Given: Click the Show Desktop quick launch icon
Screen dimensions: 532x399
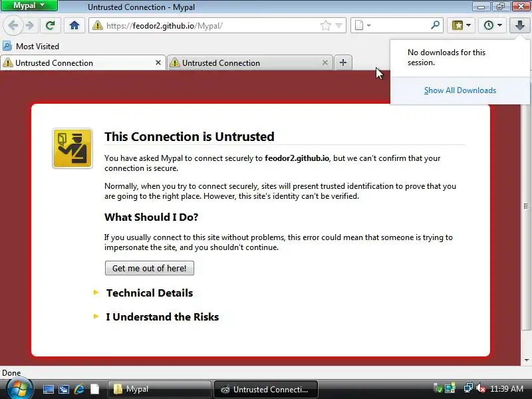Looking at the screenshot, I should 48,389.
